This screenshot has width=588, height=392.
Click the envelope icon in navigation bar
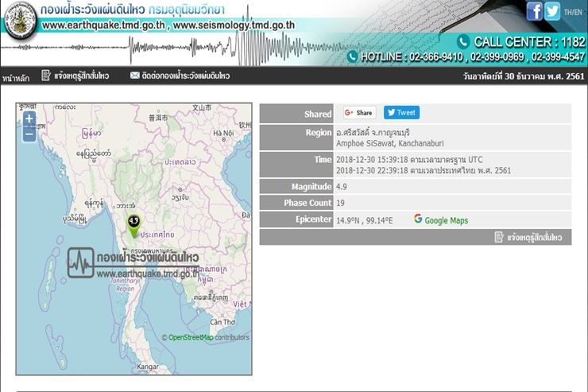pyautogui.click(x=135, y=76)
